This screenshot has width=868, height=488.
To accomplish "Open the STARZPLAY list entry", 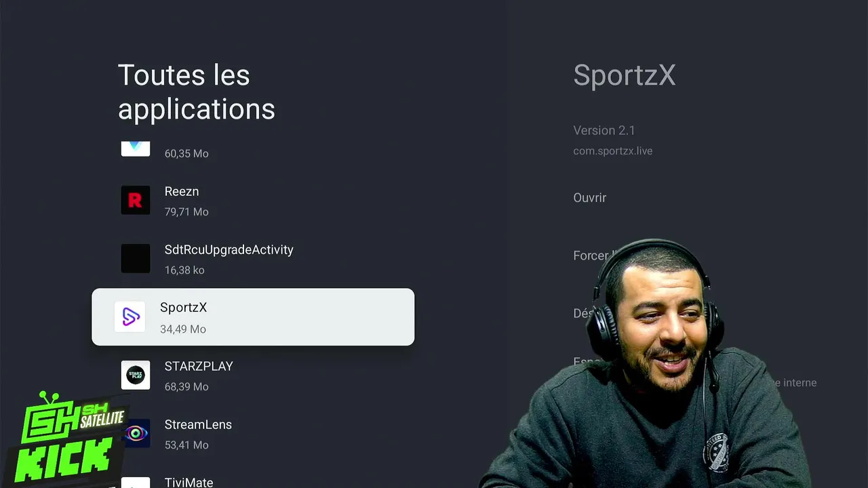I will pos(253,375).
